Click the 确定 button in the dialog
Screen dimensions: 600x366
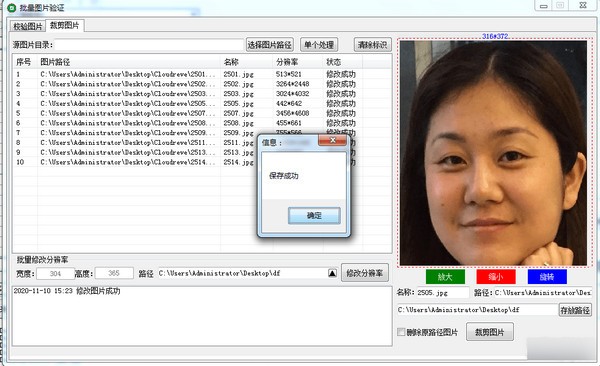coord(314,216)
